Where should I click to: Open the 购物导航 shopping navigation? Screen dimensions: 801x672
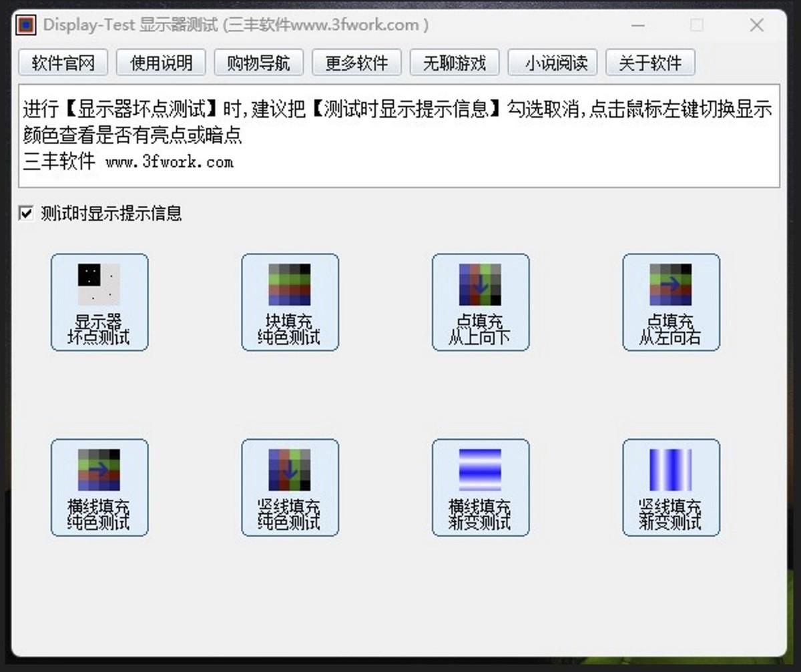258,63
